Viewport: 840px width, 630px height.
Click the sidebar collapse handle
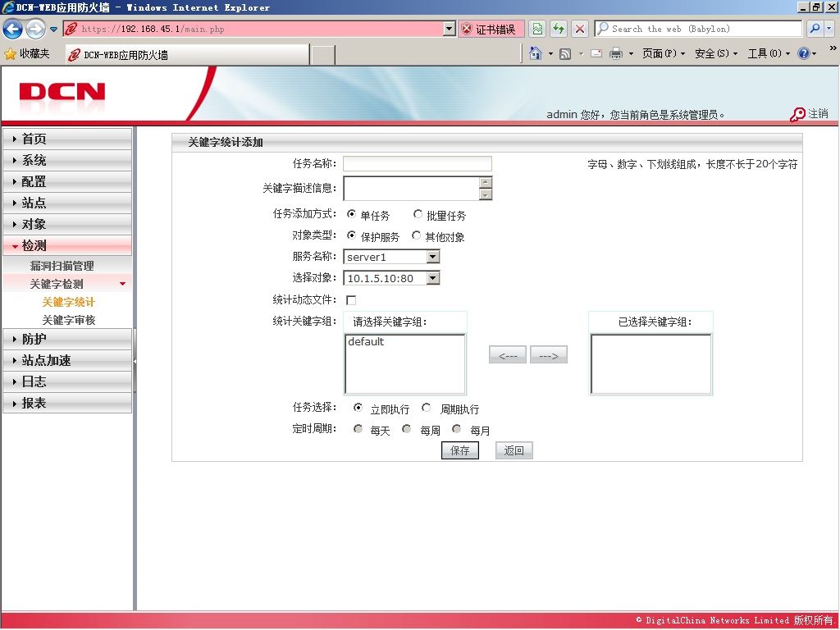point(135,362)
